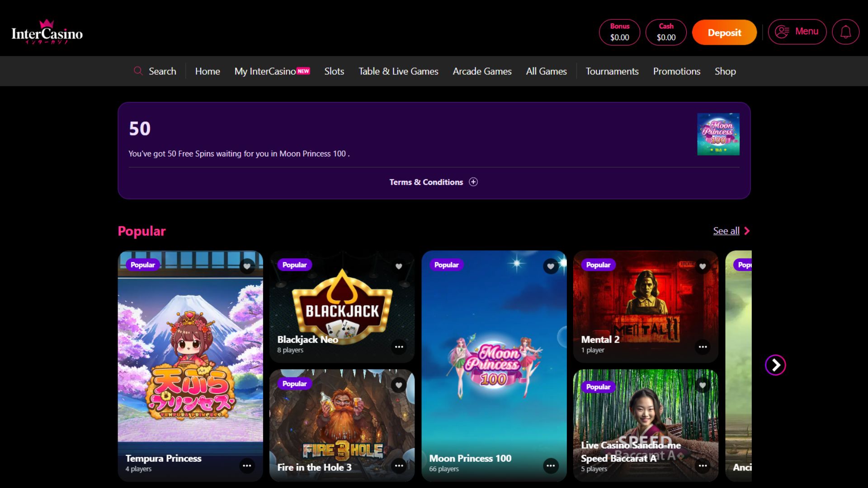Click the Popular section heading

(142, 231)
